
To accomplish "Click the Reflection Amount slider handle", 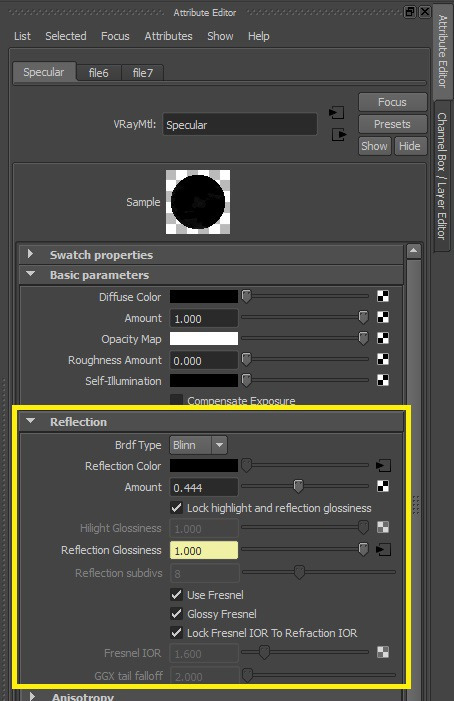I will coord(298,486).
